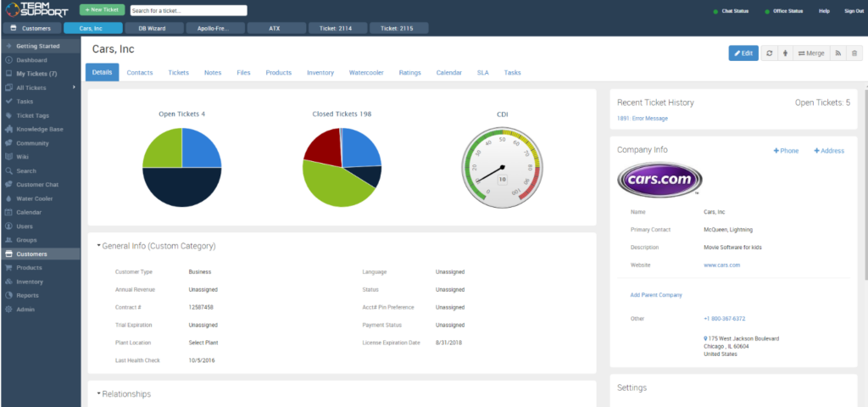Click the Community icon in sidebar
Viewport: 868px width, 407px height.
8,143
